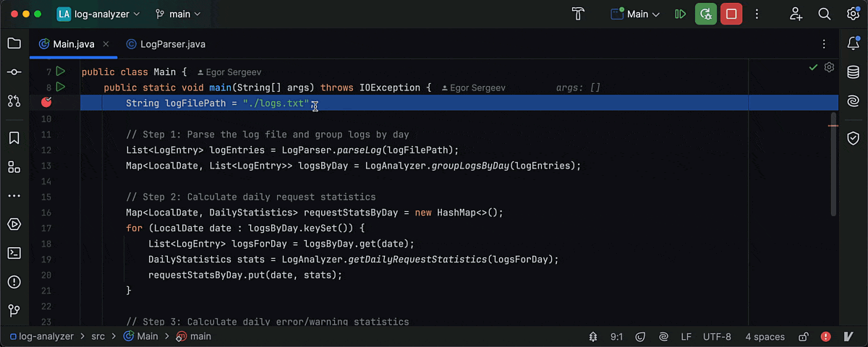The image size is (868, 347).
Task: Open the Commit tool window
Action: point(14,72)
